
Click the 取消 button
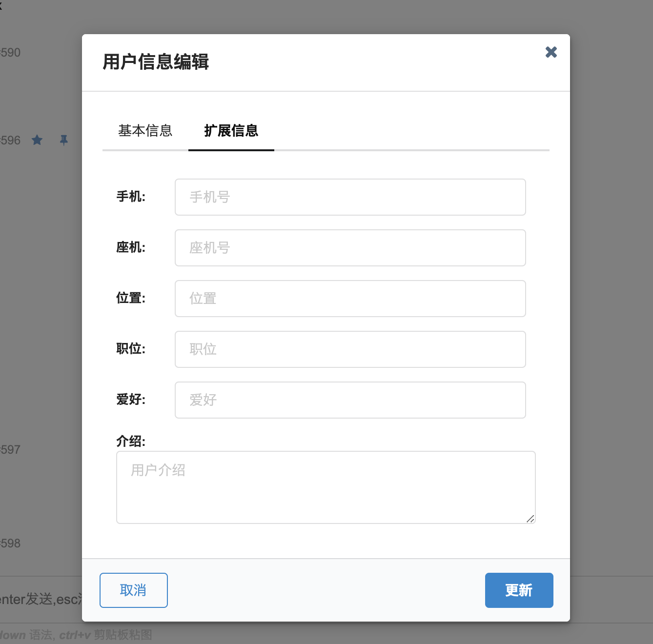point(134,590)
